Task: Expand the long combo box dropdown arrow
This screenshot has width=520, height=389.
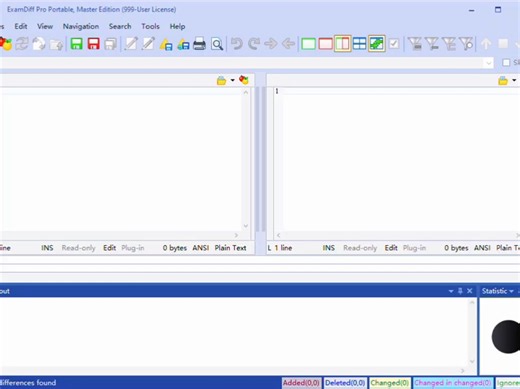Action: click(x=489, y=63)
